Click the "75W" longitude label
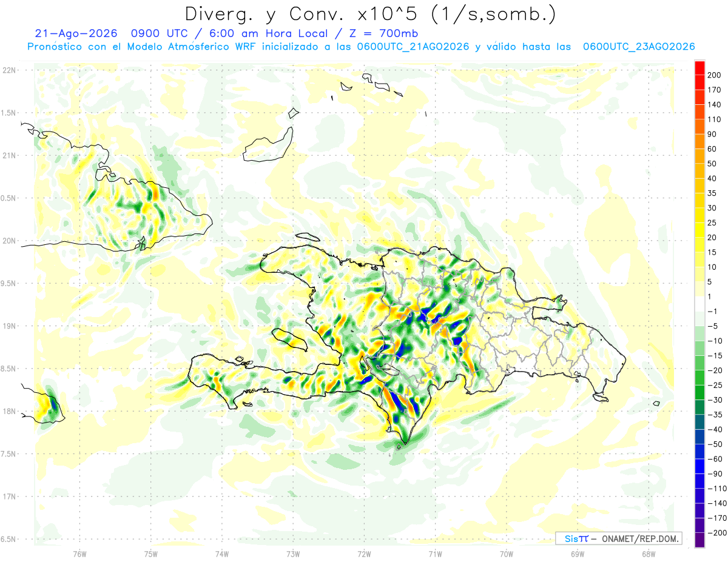Image resolution: width=728 pixels, height=562 pixels. click(x=150, y=554)
